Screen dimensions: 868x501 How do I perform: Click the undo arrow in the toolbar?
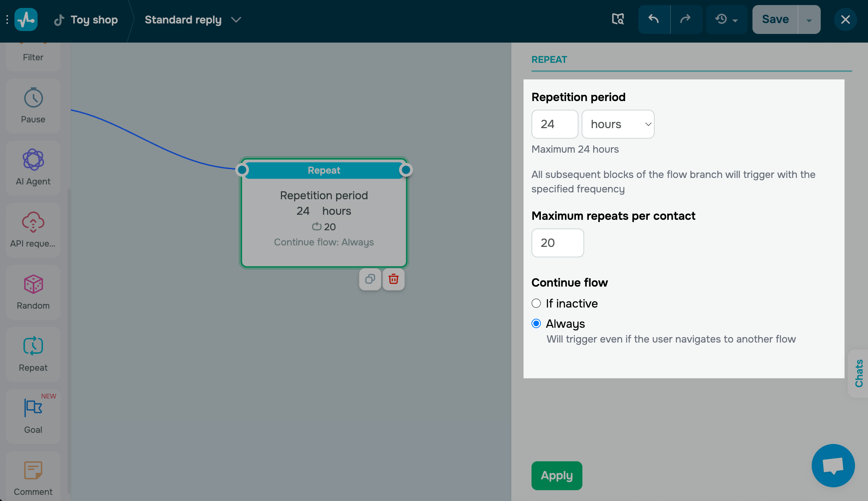(x=654, y=19)
